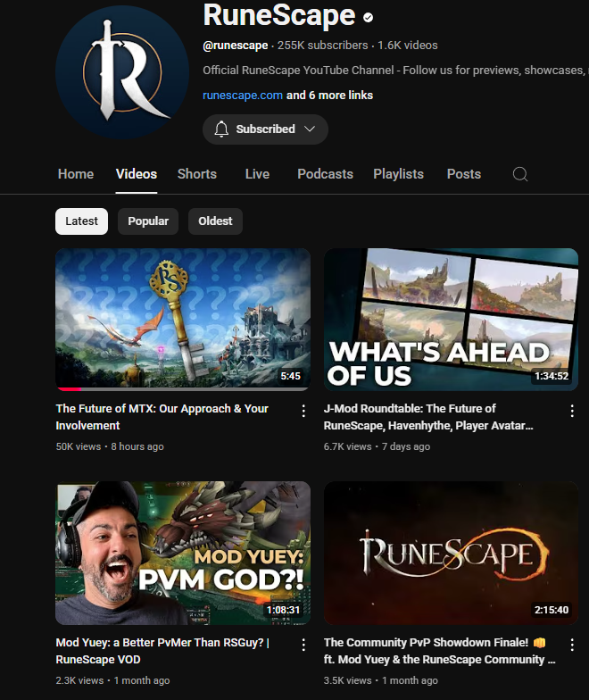Click the red watch progress bar on MTX video
Screen dimensions: 589x700
[x=70, y=389]
